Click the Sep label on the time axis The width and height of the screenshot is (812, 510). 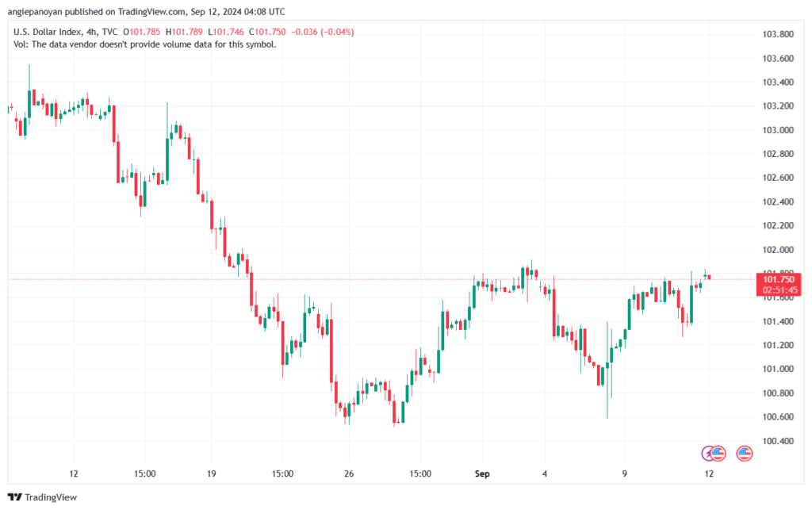point(482,474)
